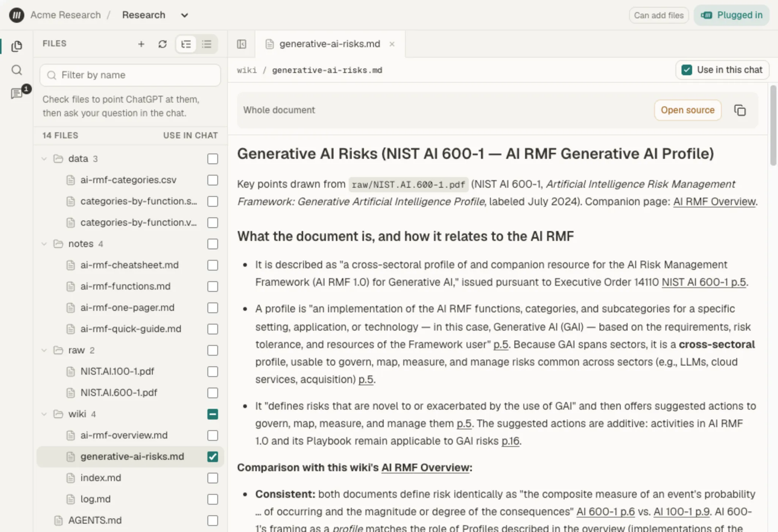Click the Filter by name field
Image resolution: width=778 pixels, height=532 pixels.
click(x=130, y=75)
